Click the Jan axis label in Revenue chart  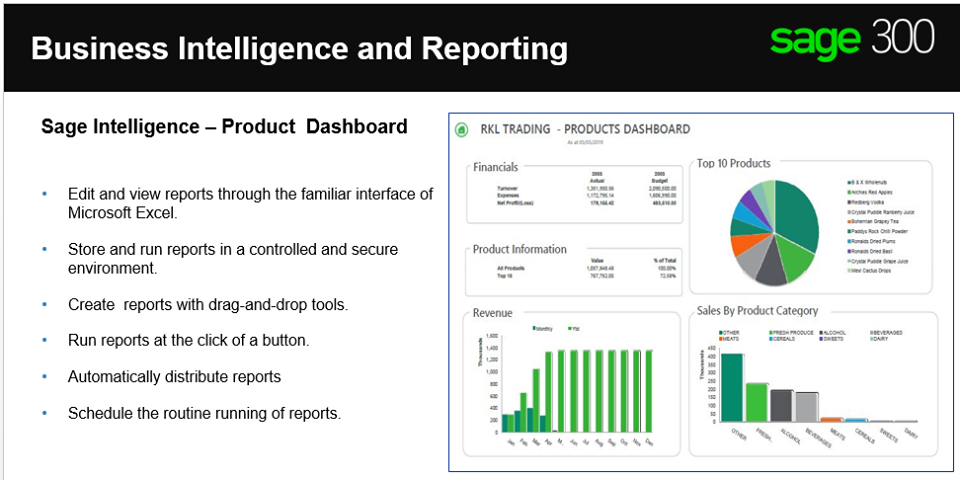pyautogui.click(x=511, y=442)
